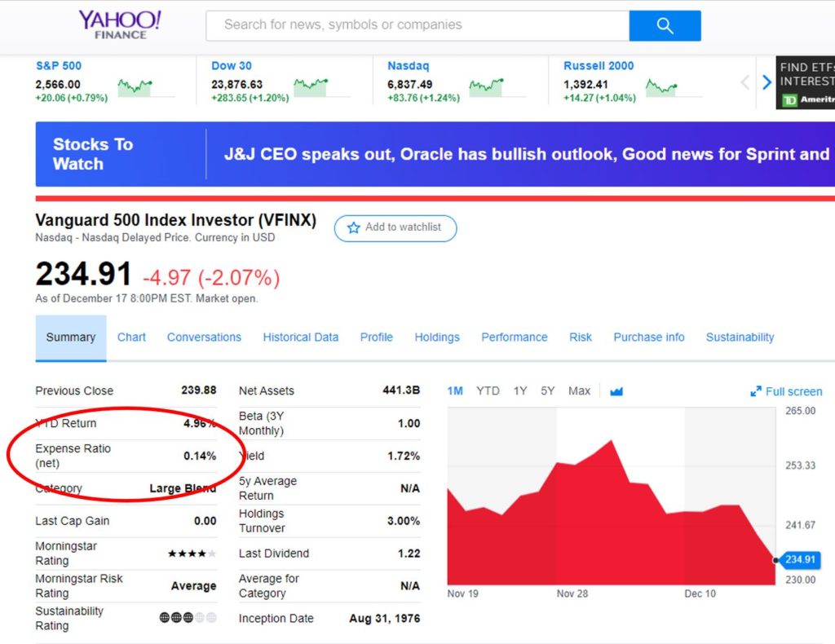Click the Yield value 1.72%
Screen dimensions: 835x644
click(x=404, y=456)
